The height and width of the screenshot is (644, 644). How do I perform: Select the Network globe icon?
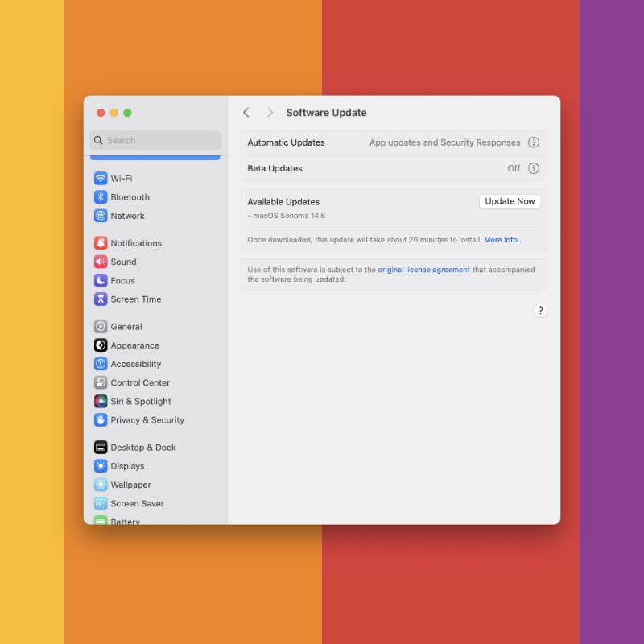coord(101,216)
